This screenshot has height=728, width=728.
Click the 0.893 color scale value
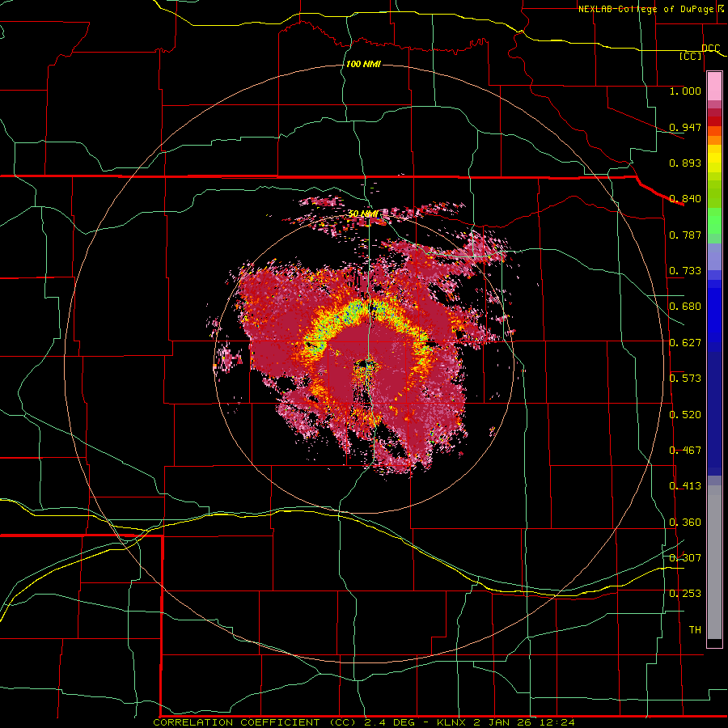685,163
